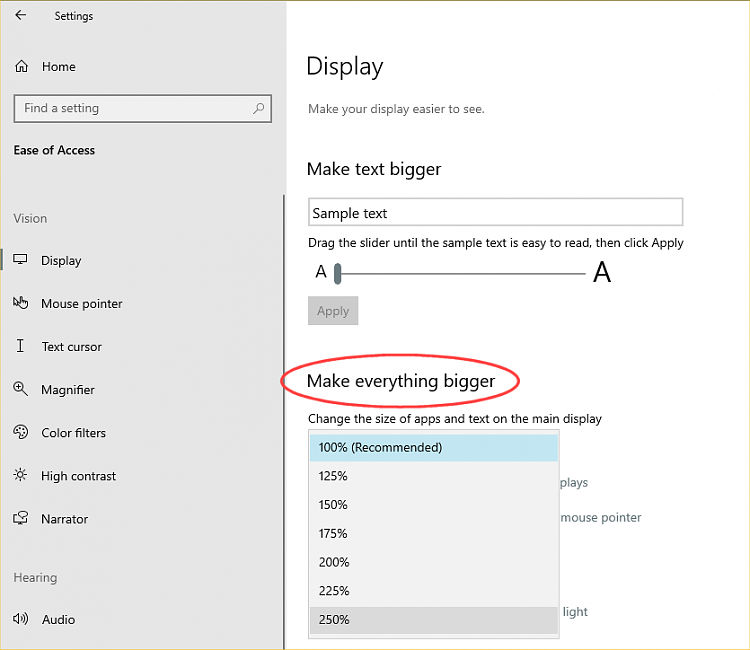This screenshot has height=650, width=750.
Task: Choose 150% scaling option
Action: [434, 505]
